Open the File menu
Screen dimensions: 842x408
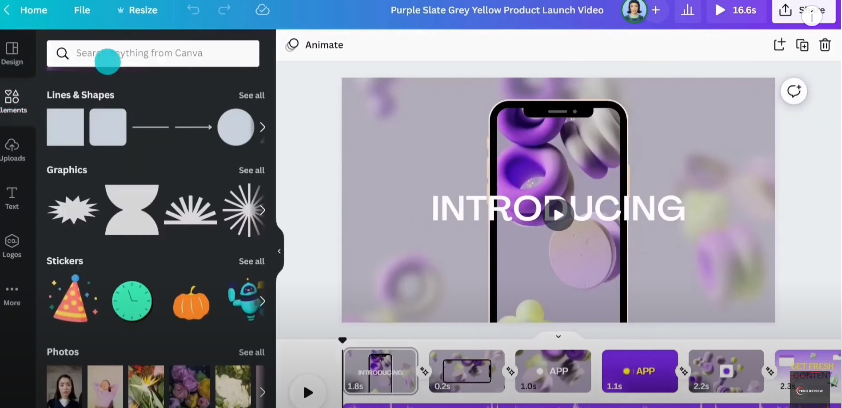[x=82, y=10]
